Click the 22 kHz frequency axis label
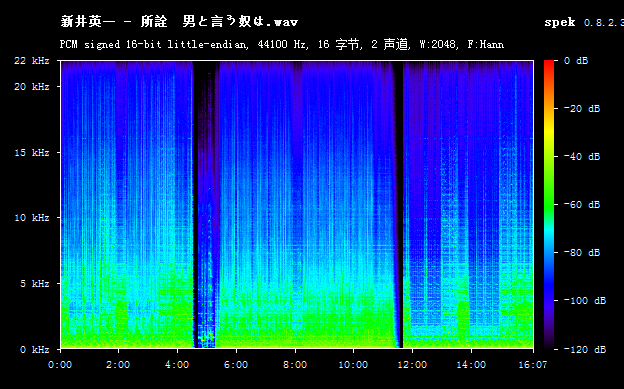This screenshot has width=624, height=389. coord(32,61)
